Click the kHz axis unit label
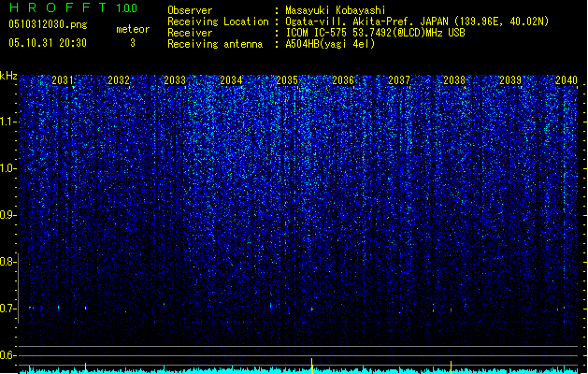588x374 pixels. [8, 76]
